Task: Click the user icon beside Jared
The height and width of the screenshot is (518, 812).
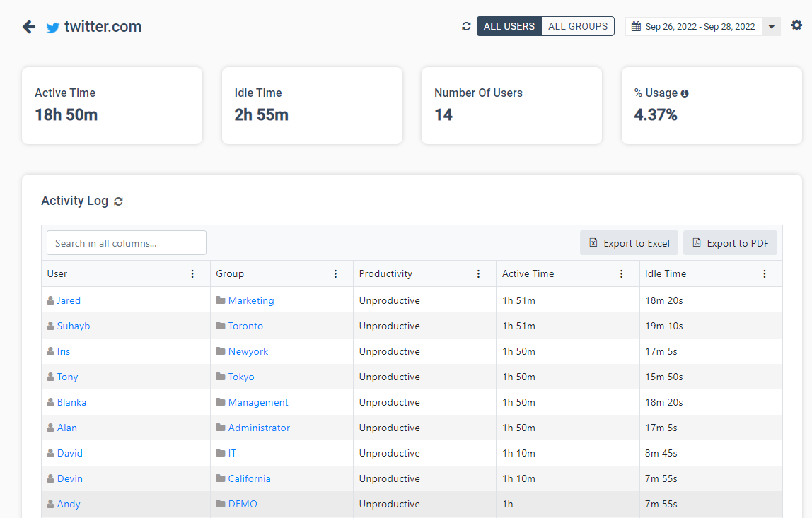Action: 51,300
